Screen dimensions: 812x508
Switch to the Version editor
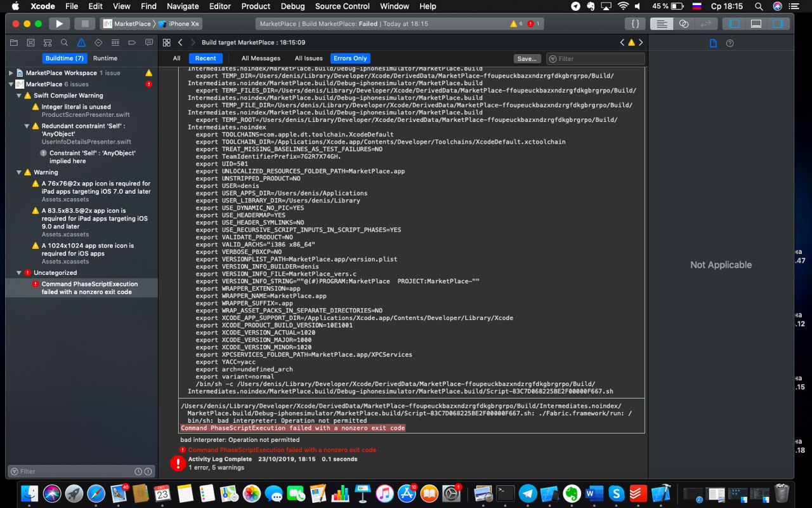pos(705,23)
